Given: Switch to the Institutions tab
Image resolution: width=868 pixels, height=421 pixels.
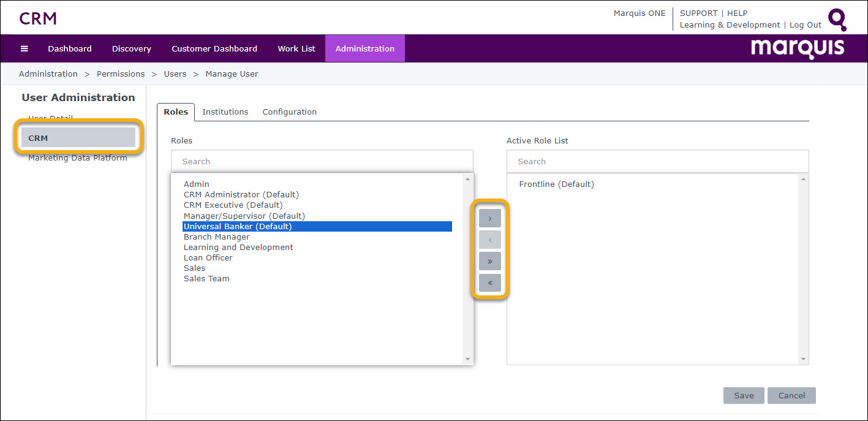Looking at the screenshot, I should tap(225, 112).
